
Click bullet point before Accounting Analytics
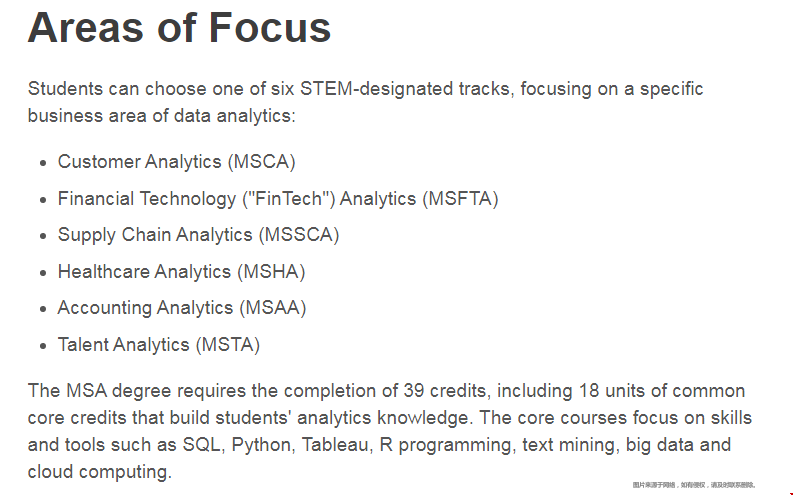point(43,309)
